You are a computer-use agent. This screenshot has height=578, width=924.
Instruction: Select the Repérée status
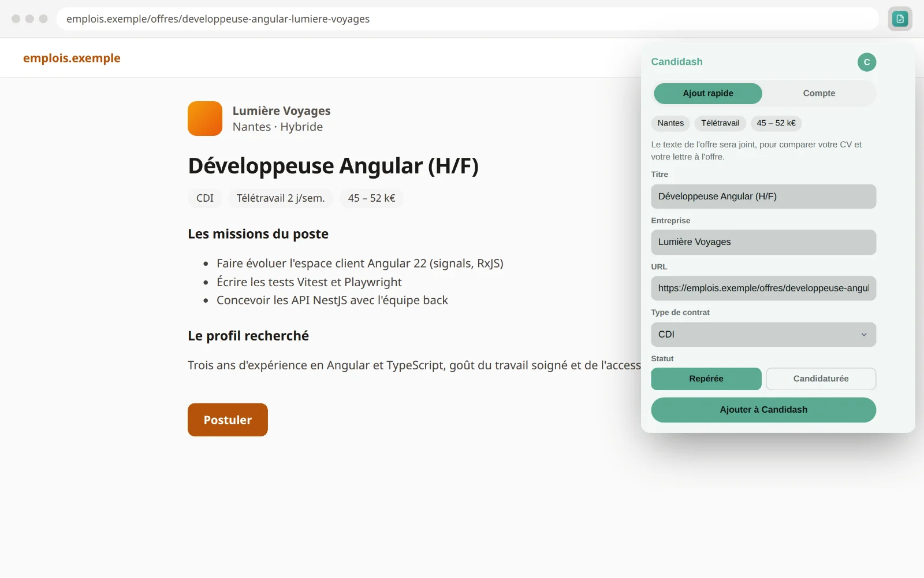point(706,379)
